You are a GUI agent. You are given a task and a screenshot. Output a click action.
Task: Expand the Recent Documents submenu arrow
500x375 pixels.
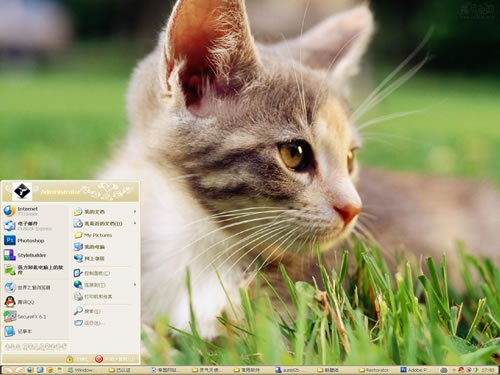135,223
